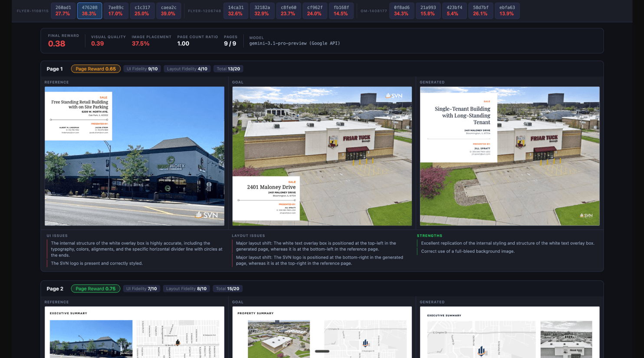Click the Visual Quality value 0.39
The image size is (644, 358).
tap(97, 43)
